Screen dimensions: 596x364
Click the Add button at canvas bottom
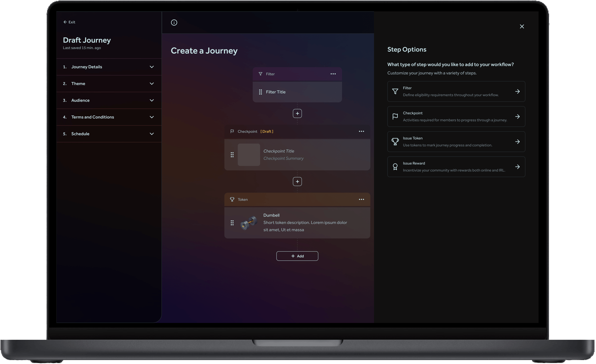[297, 255]
